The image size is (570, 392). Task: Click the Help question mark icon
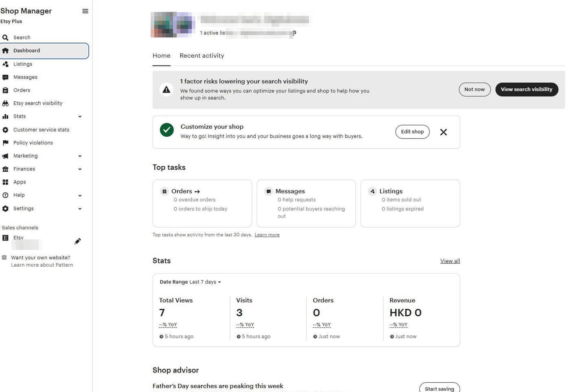click(x=5, y=195)
